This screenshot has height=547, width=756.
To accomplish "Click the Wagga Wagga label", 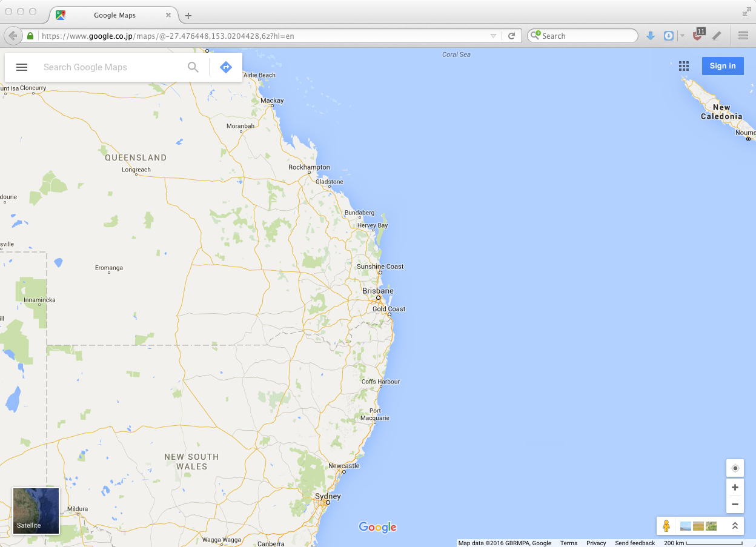I will pyautogui.click(x=222, y=540).
